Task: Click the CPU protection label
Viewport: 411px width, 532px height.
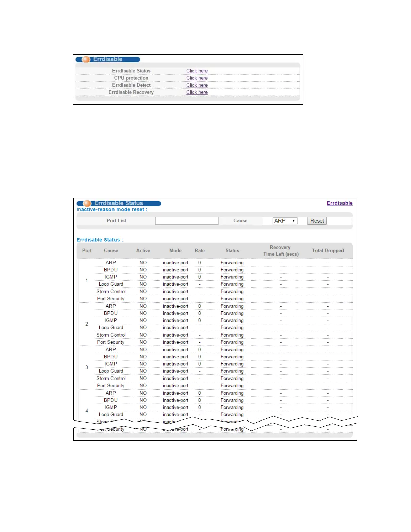Action: pos(131,78)
